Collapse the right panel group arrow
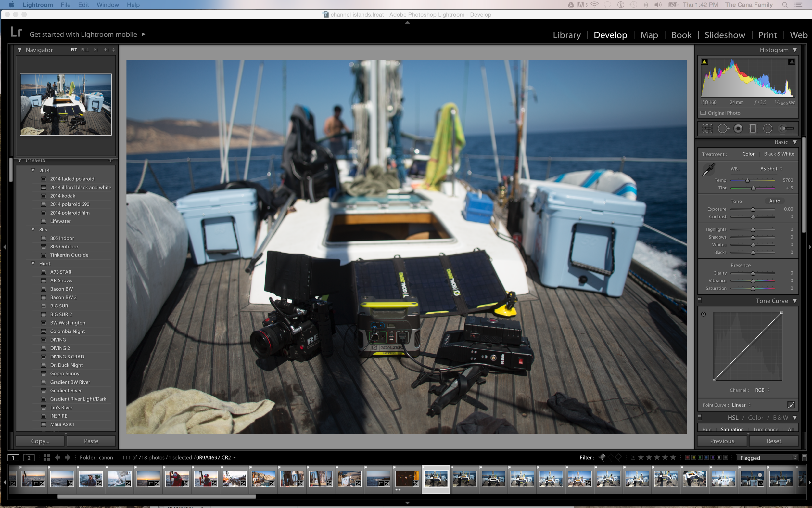 [810, 247]
